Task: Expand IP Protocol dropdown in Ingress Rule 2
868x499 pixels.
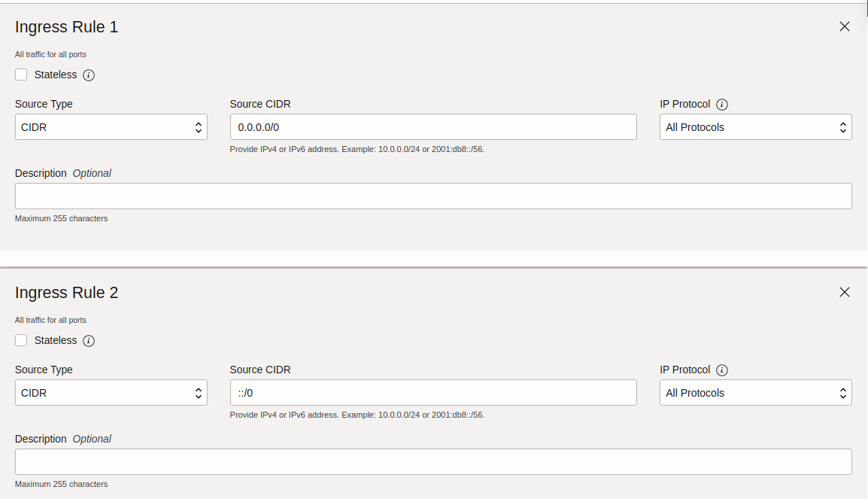Action: 756,393
